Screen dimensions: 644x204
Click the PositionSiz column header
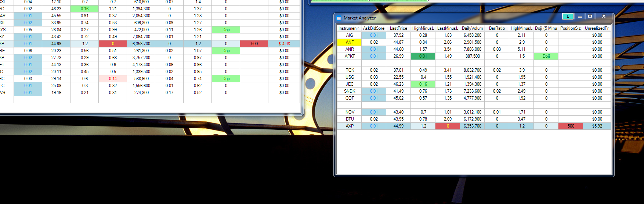(x=571, y=28)
